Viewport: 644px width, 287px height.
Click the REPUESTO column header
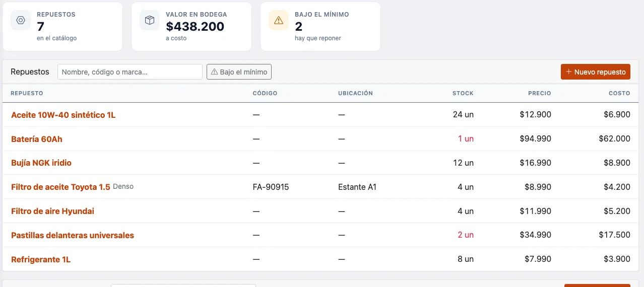coord(27,93)
